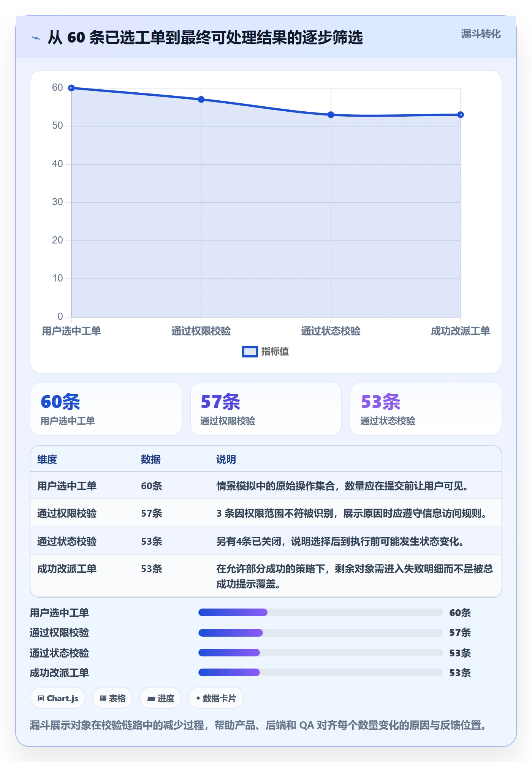
Task: Click the 维度 column header
Action: 47,459
